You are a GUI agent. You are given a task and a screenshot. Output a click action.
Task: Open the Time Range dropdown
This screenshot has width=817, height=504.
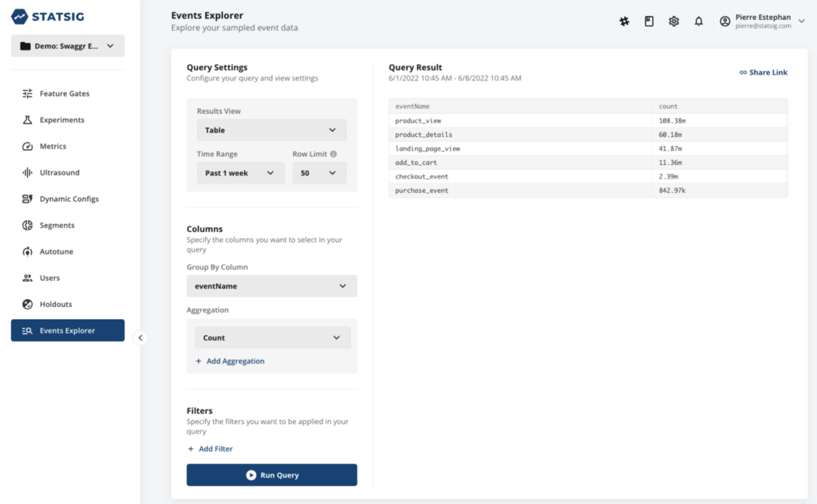(x=240, y=173)
